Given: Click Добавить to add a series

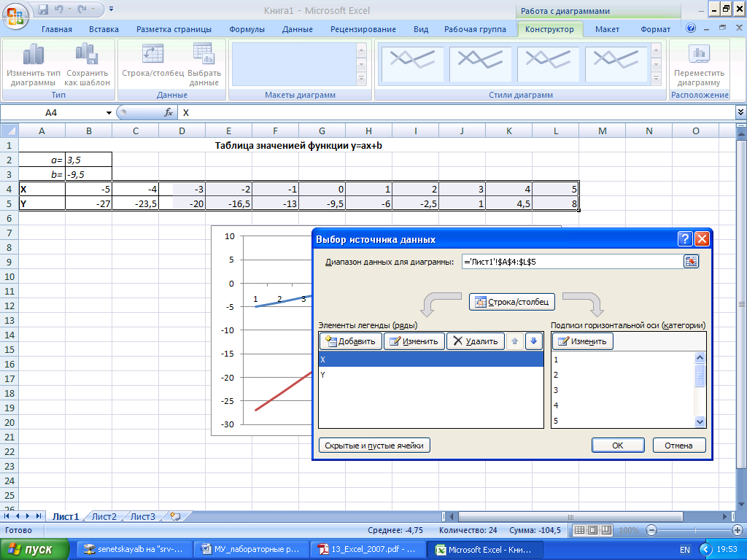Looking at the screenshot, I should click(x=351, y=341).
